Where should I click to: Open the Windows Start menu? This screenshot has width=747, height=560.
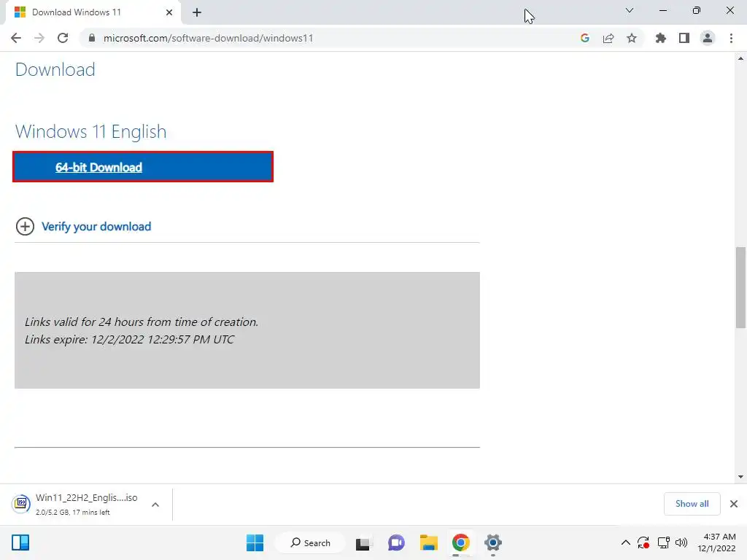[255, 542]
